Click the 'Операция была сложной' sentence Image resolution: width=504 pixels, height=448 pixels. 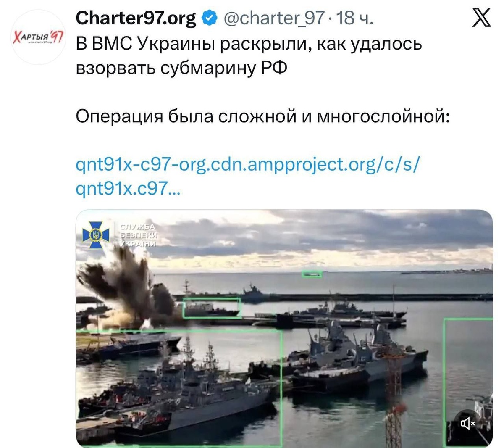[262, 116]
